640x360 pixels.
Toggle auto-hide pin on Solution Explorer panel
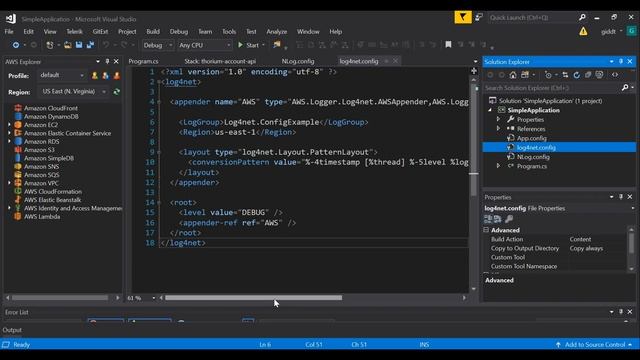[x=621, y=61]
